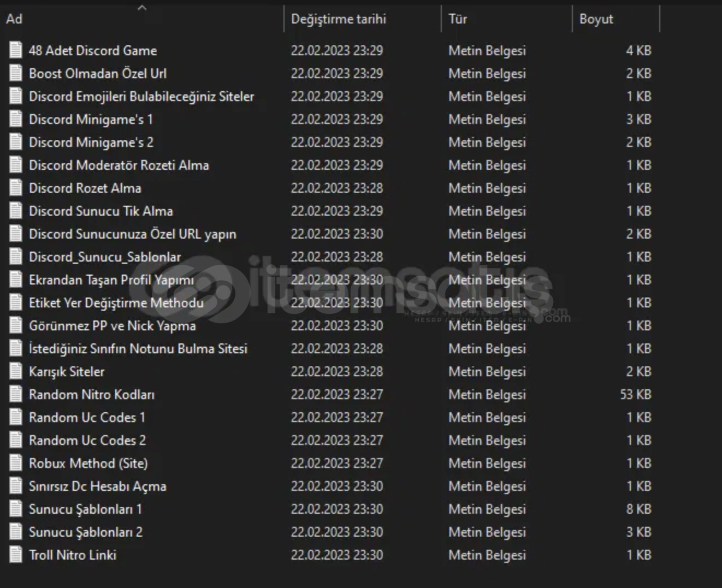Select the name Görünmez PP ve Nick Yapma
Viewport: 722px width, 588px height.
tap(113, 325)
